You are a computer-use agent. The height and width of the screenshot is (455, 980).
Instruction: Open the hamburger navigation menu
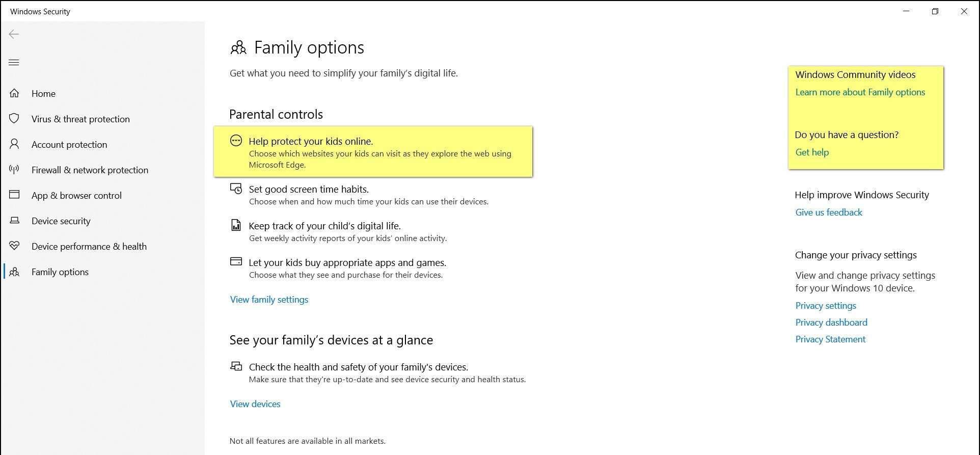tap(14, 62)
